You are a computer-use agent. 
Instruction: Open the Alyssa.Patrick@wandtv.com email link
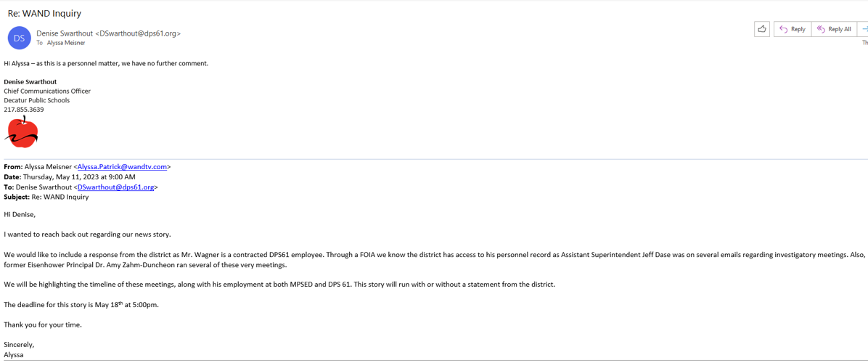coord(122,167)
